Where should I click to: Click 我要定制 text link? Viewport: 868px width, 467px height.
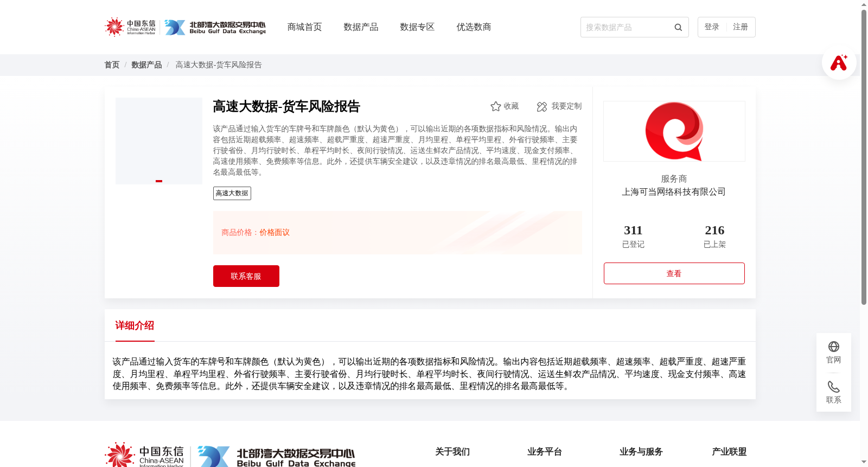(x=566, y=106)
